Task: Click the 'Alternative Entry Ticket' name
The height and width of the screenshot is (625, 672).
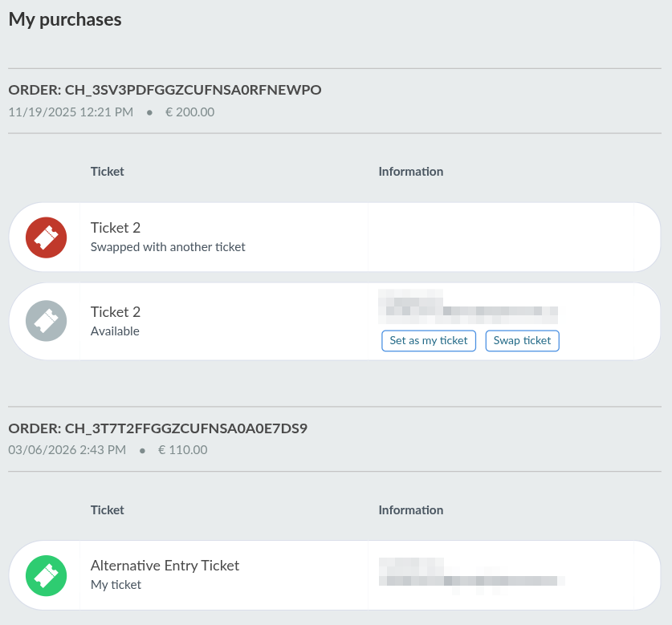Action: pos(165,565)
